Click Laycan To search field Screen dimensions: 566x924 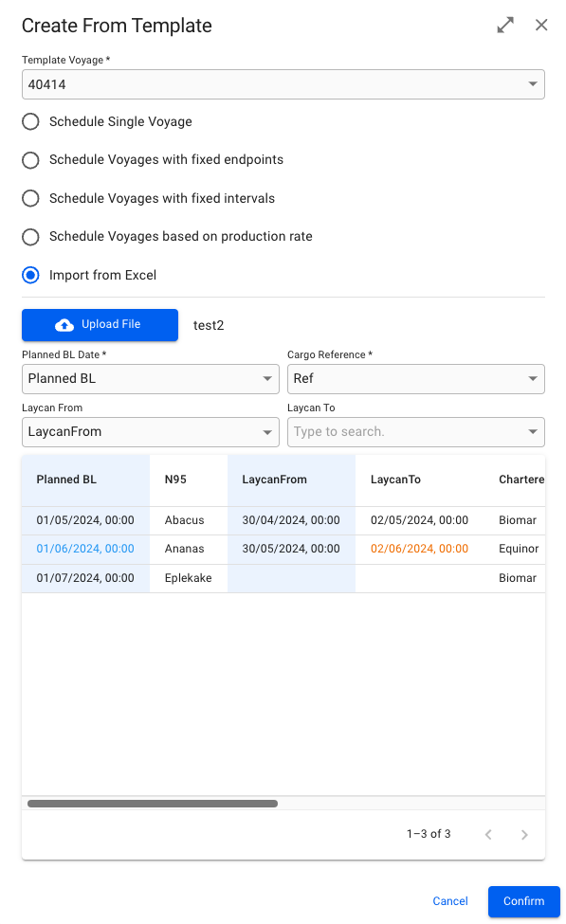pos(415,432)
